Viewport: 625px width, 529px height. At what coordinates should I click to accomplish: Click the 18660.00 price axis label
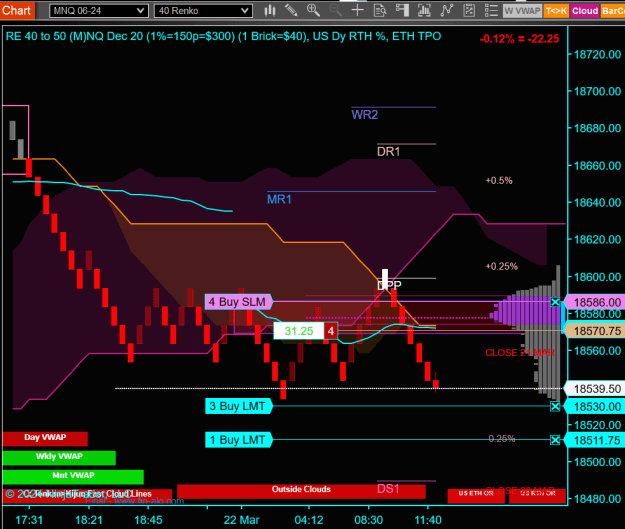(597, 165)
